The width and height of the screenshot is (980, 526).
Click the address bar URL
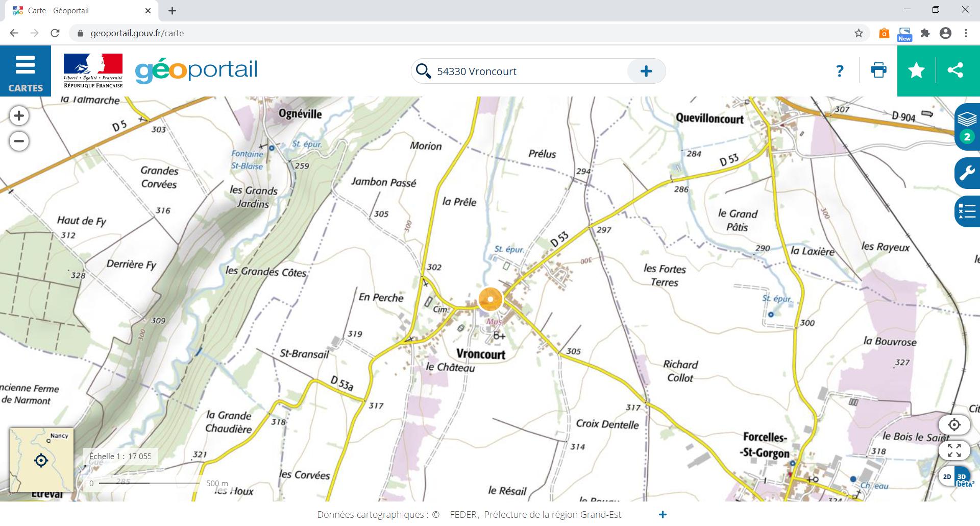pos(137,33)
